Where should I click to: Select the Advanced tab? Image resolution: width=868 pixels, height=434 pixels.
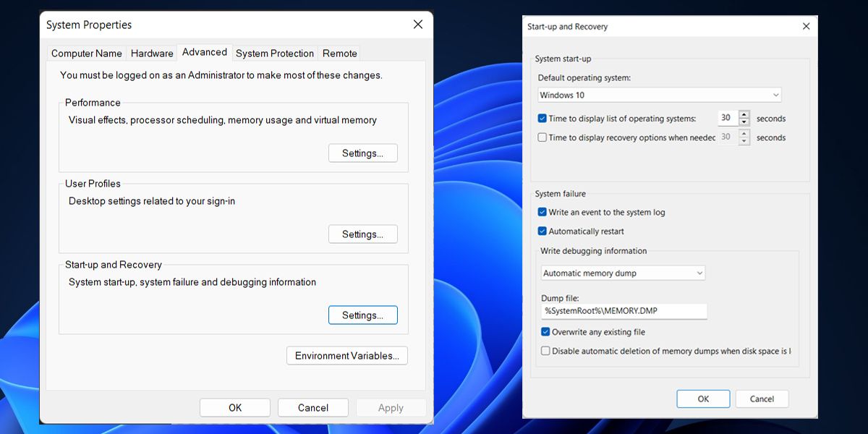coord(205,52)
